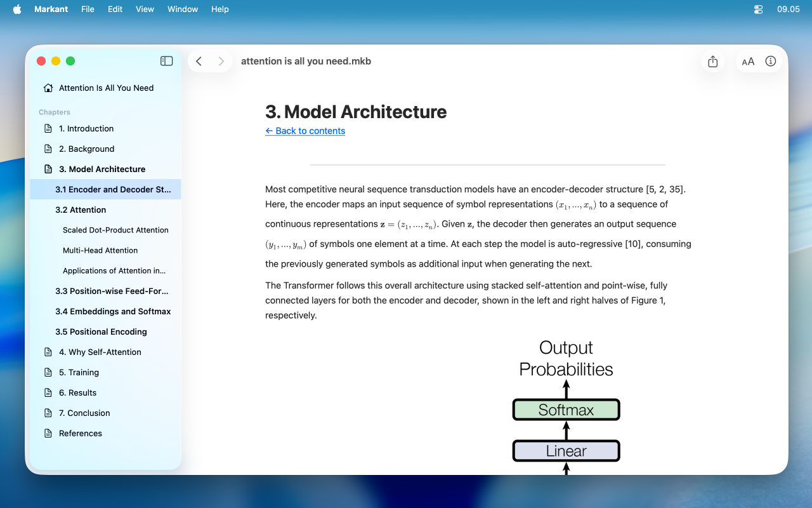
Task: Click the clock in the menu bar
Action: click(789, 9)
